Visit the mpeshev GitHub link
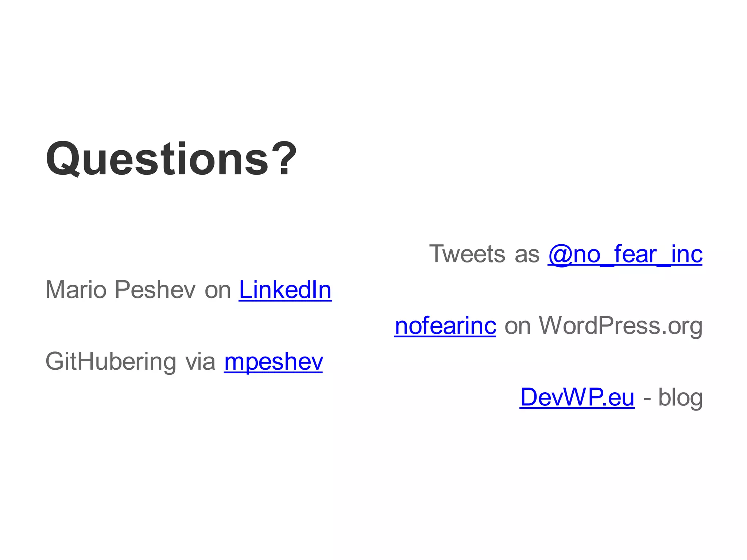747x560 pixels. [273, 362]
